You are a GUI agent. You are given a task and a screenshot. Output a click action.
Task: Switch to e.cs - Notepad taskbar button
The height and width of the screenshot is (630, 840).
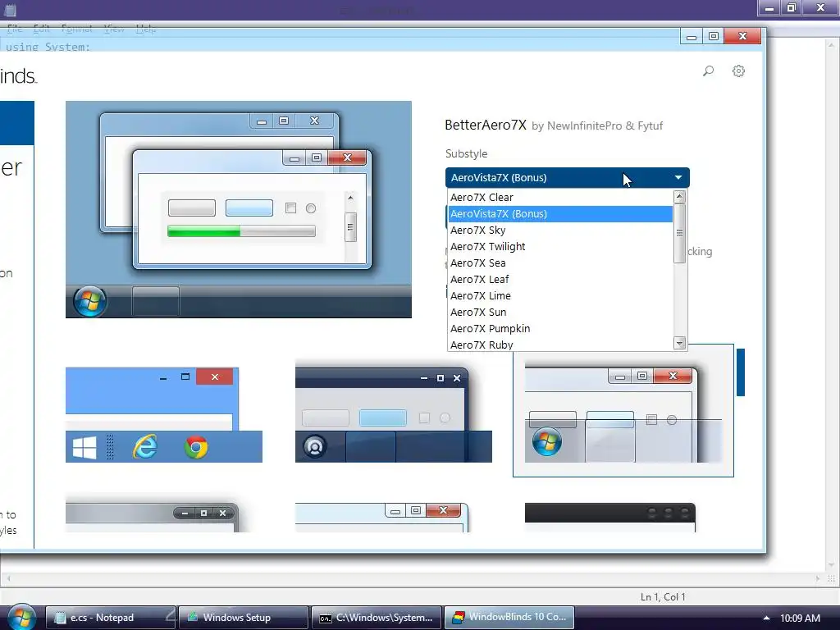click(111, 617)
